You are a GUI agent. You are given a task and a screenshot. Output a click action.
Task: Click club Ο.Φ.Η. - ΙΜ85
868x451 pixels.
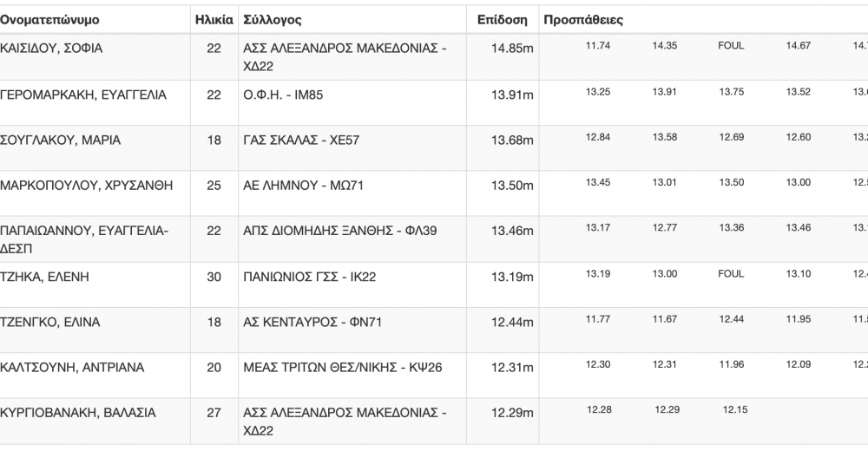283,95
